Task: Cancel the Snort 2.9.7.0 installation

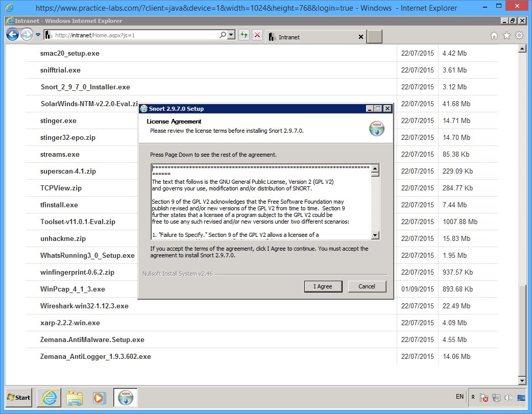Action: pos(367,286)
